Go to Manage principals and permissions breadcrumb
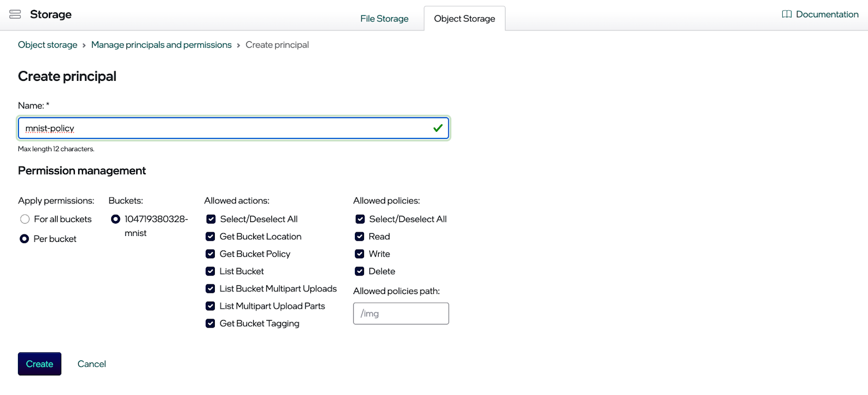 point(161,45)
